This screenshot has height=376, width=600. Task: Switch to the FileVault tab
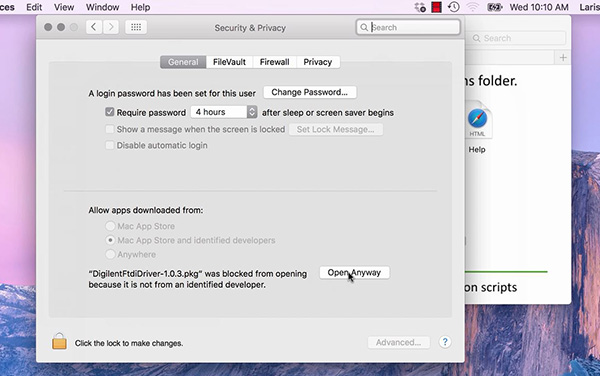(x=229, y=62)
